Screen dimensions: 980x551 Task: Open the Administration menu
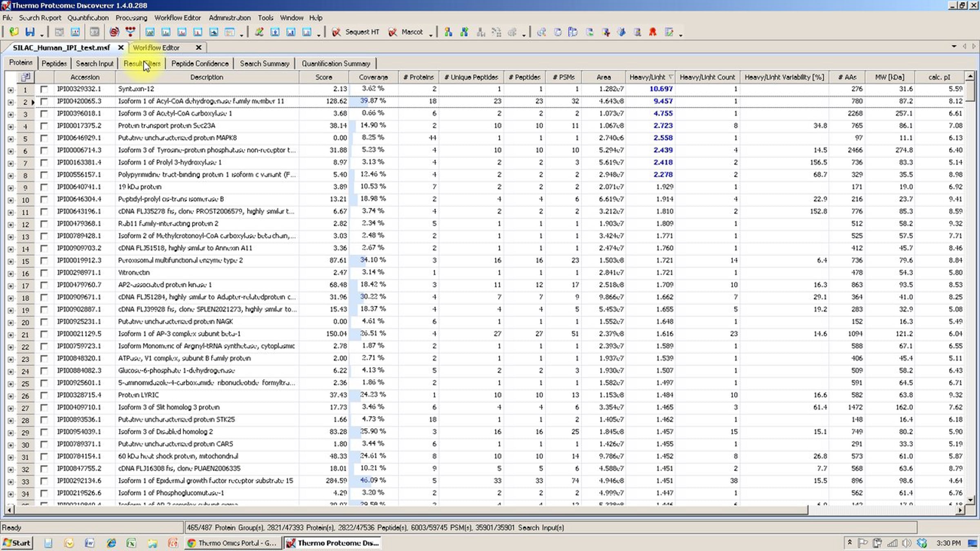pos(230,18)
